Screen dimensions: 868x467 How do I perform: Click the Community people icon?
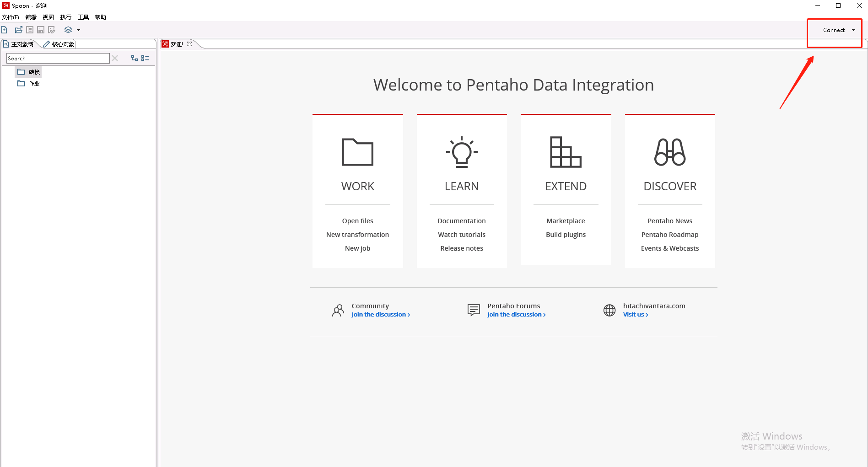[x=338, y=311]
